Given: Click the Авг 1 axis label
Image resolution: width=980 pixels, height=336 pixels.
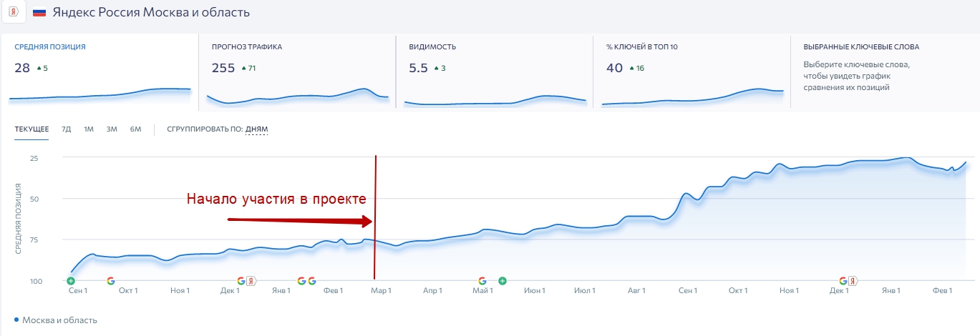Looking at the screenshot, I should click(636, 290).
